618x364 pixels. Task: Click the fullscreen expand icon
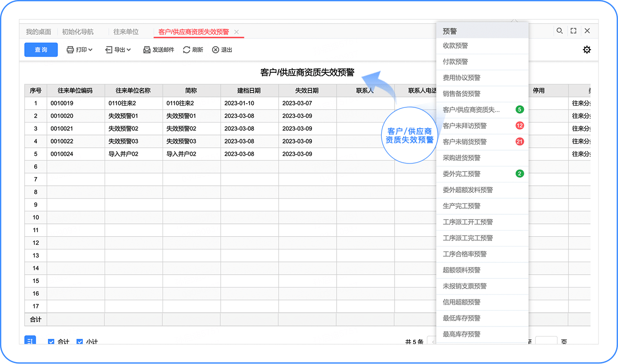coord(573,31)
